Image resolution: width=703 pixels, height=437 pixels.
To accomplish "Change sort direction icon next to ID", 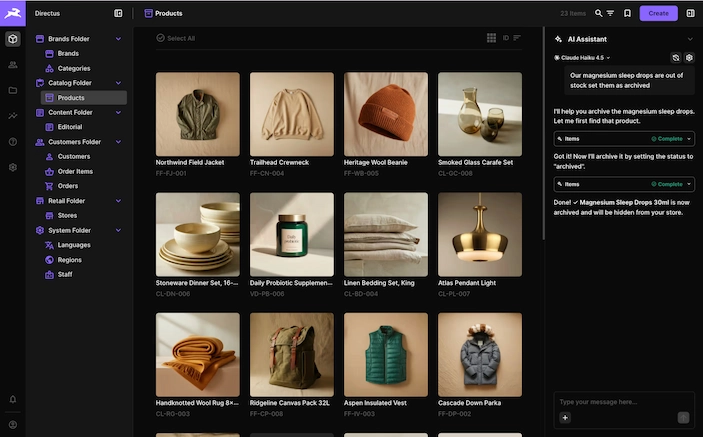I will [x=517, y=38].
